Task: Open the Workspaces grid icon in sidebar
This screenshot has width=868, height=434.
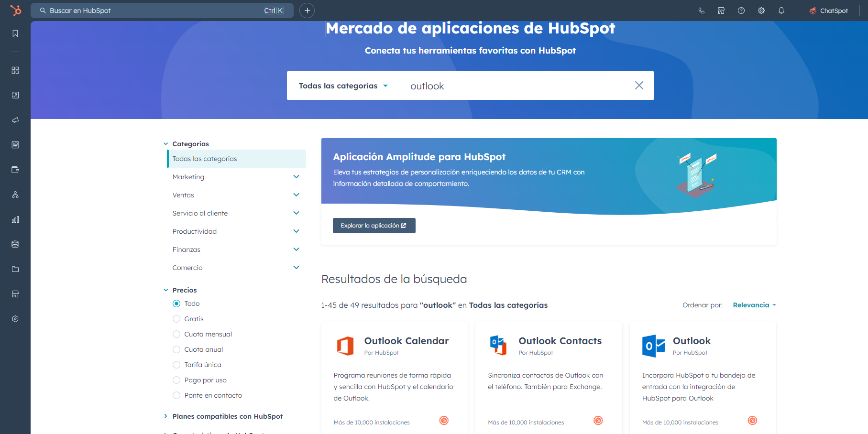Action: pos(15,70)
